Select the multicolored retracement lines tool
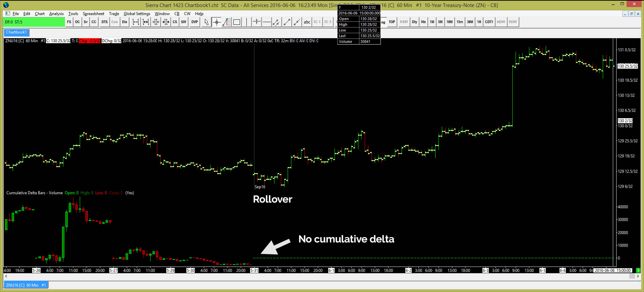Viewport: 644px width, 292px height. 227,22
